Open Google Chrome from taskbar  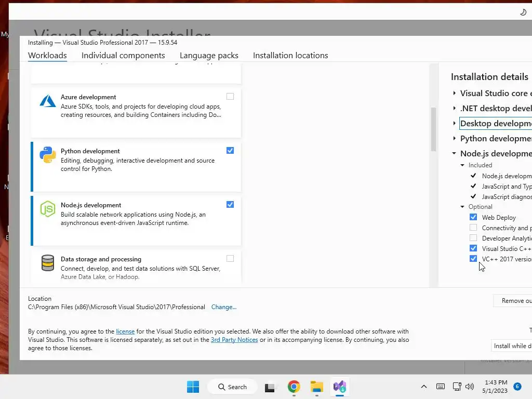(294, 387)
